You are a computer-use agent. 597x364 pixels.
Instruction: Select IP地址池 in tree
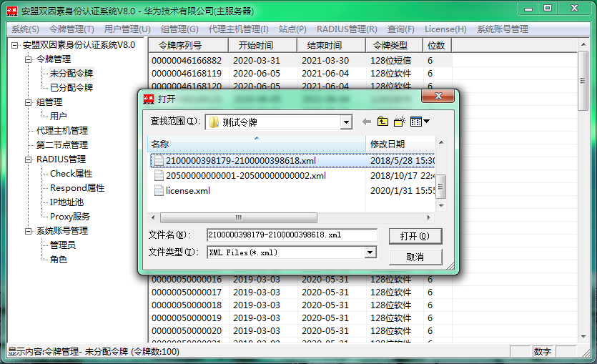click(66, 202)
